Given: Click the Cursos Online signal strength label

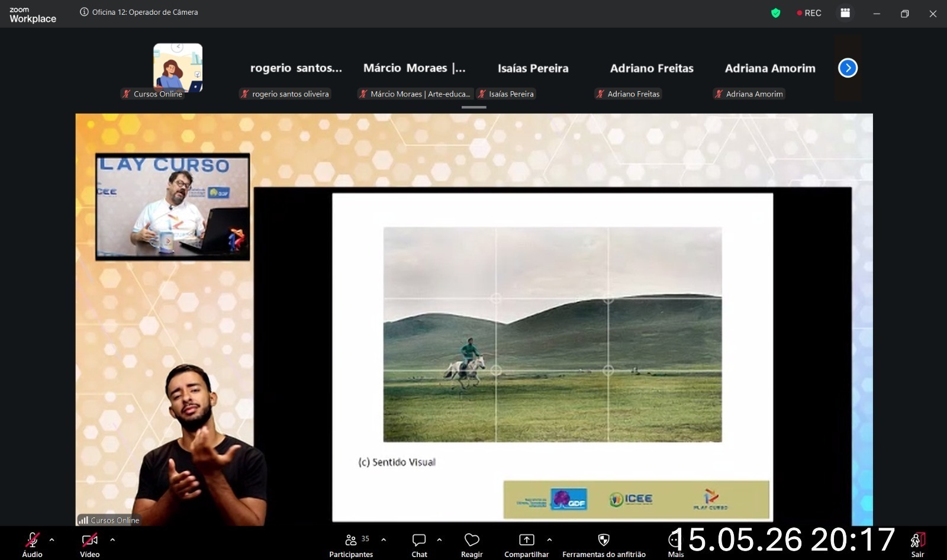Looking at the screenshot, I should (108, 520).
